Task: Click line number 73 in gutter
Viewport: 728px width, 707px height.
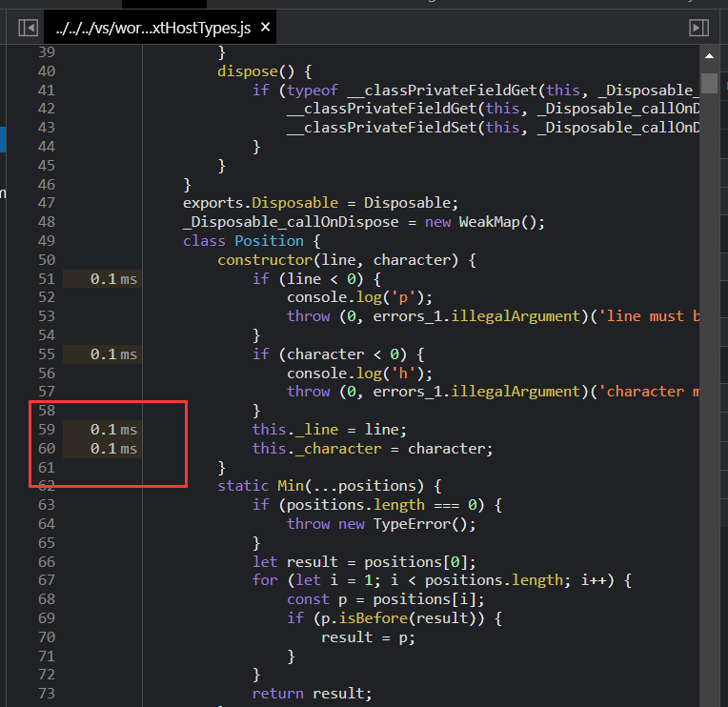Action: pyautogui.click(x=47, y=694)
